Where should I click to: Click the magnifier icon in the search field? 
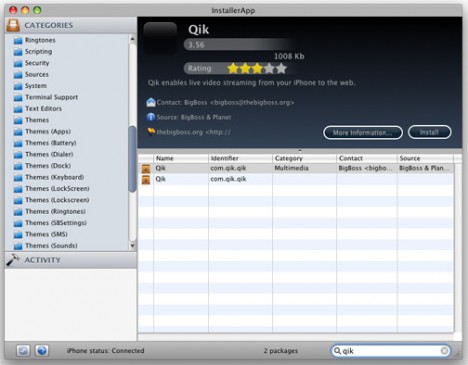coord(337,351)
